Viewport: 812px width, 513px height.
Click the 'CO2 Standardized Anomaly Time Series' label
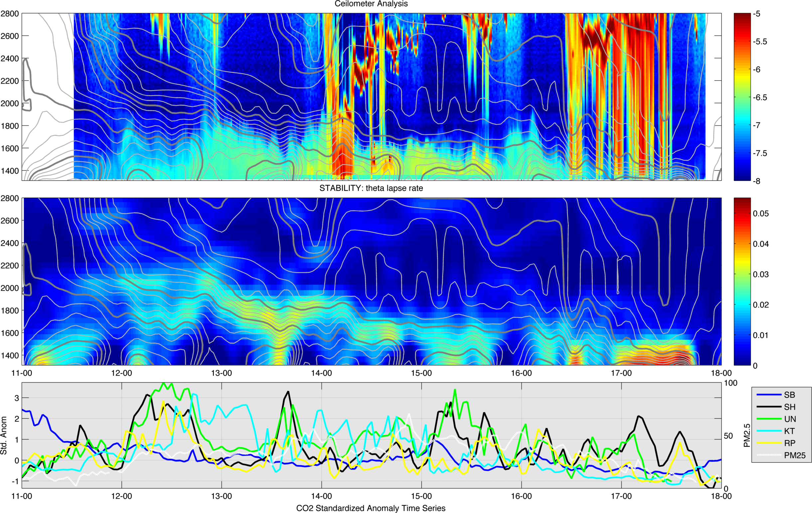pyautogui.click(x=371, y=508)
